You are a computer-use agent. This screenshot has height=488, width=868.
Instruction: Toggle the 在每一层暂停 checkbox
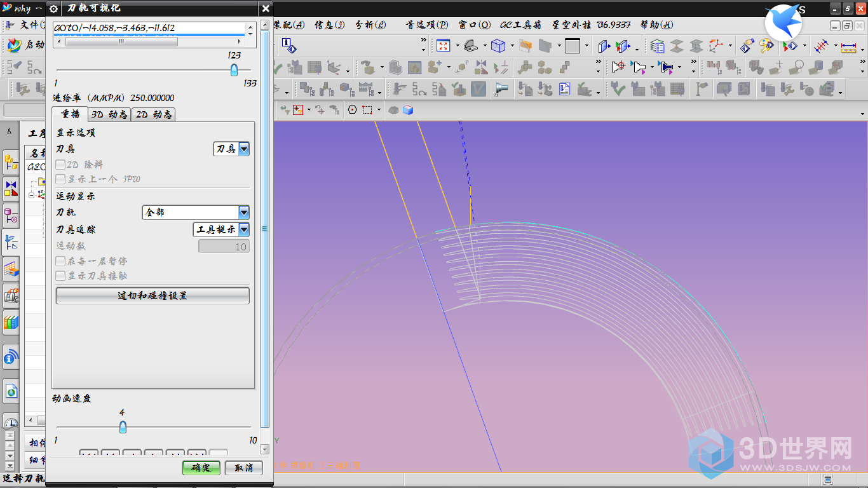61,261
